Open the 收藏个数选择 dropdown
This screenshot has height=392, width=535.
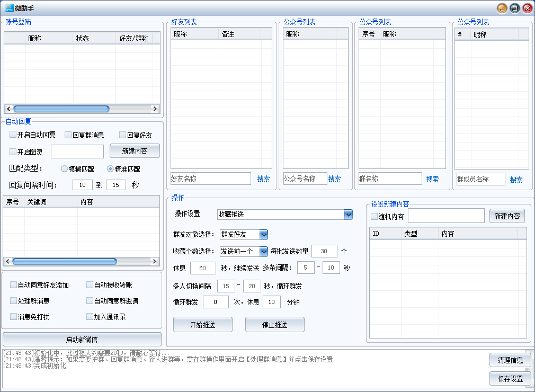coord(263,251)
